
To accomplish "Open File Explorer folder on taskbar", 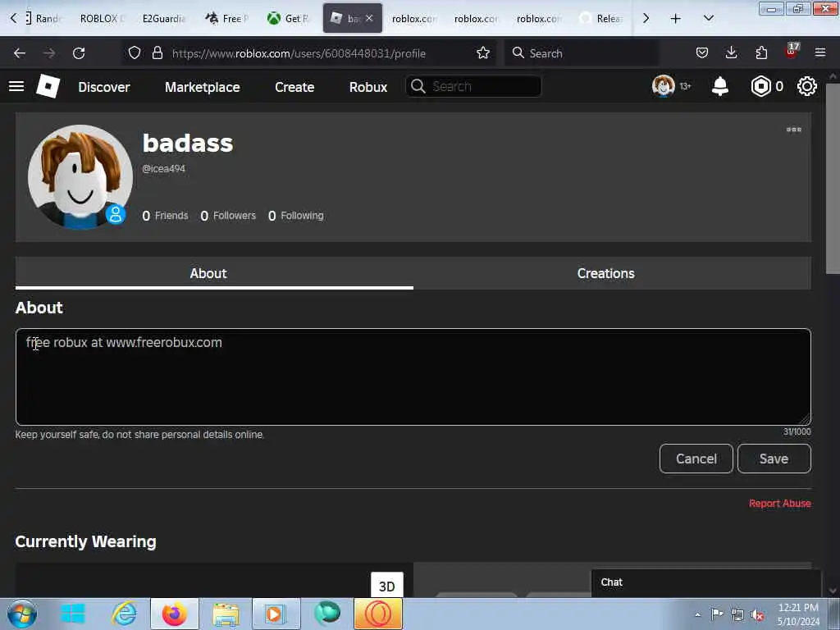I will click(226, 614).
